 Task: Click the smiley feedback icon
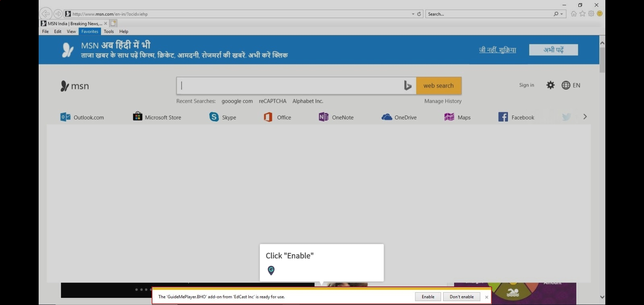pyautogui.click(x=600, y=13)
